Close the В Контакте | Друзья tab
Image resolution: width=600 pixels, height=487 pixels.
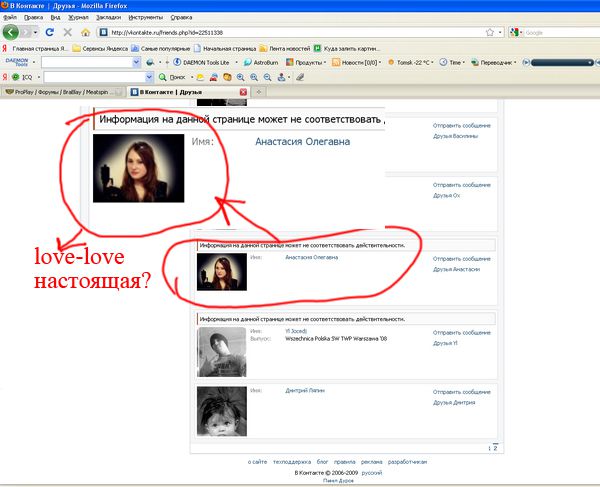[x=243, y=92]
